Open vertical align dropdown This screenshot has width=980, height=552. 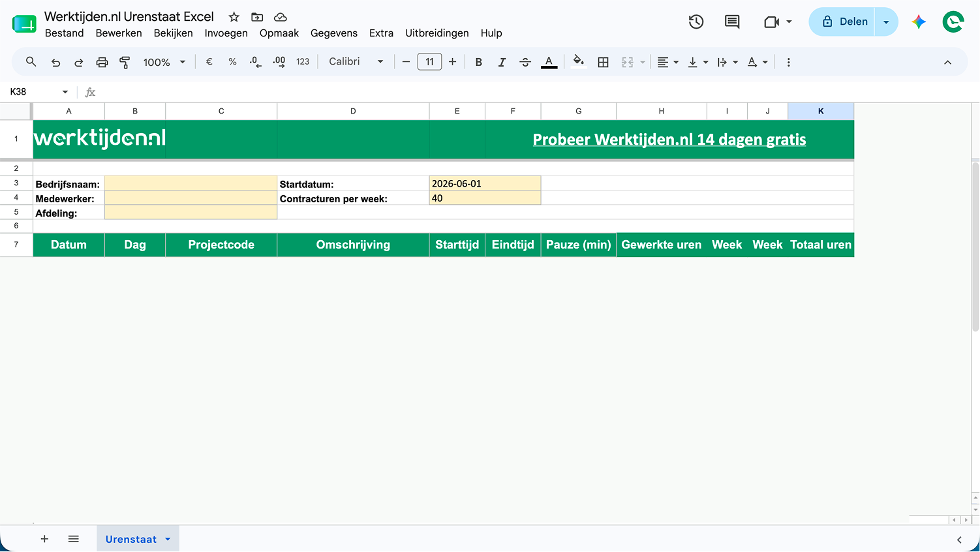698,62
